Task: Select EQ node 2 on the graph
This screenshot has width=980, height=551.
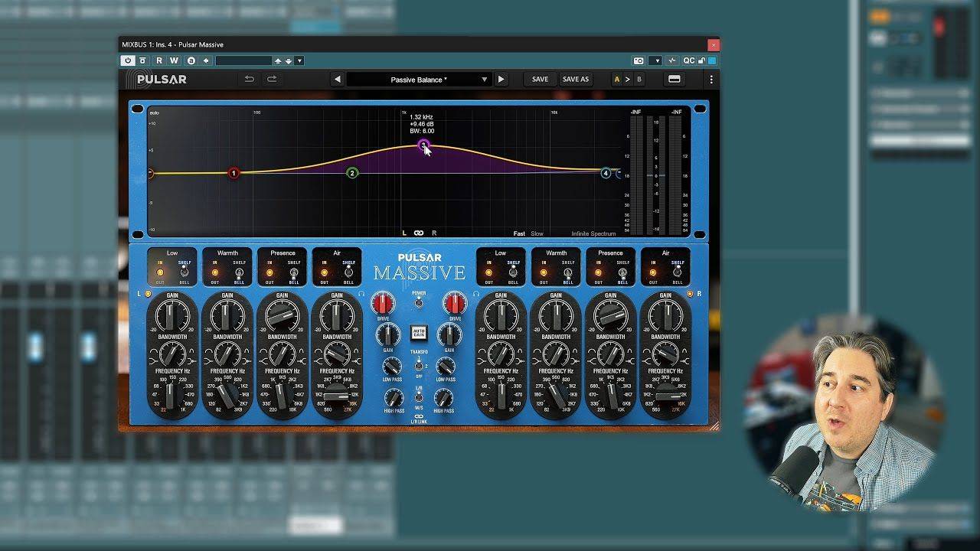Action: 352,173
